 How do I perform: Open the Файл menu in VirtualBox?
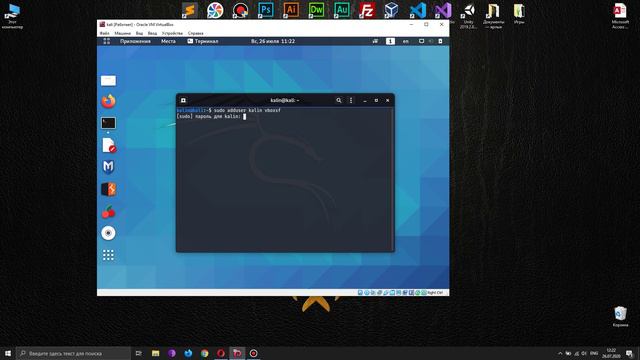[x=104, y=33]
